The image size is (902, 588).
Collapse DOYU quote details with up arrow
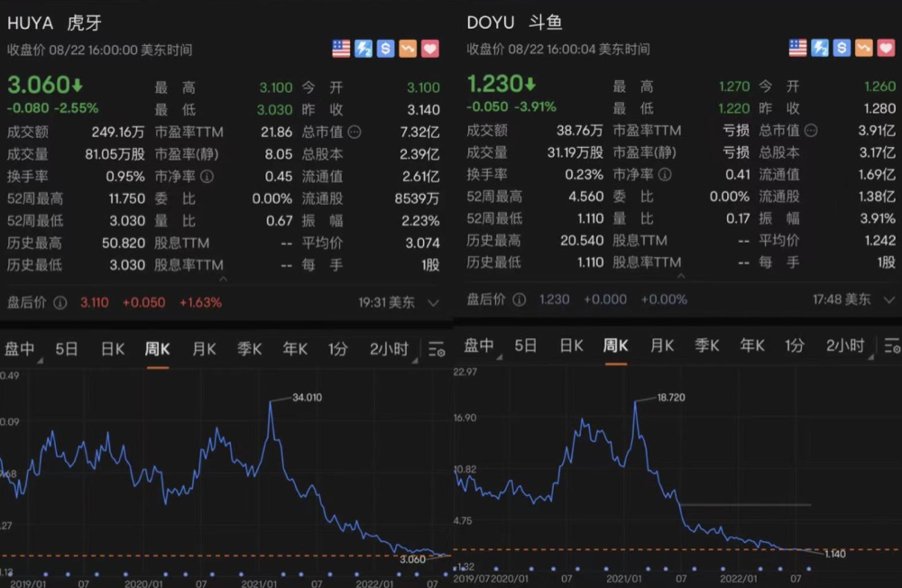(680, 276)
